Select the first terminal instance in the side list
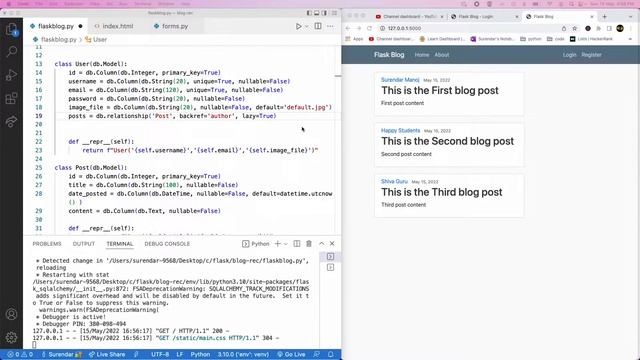The image size is (640, 360). click(x=331, y=257)
